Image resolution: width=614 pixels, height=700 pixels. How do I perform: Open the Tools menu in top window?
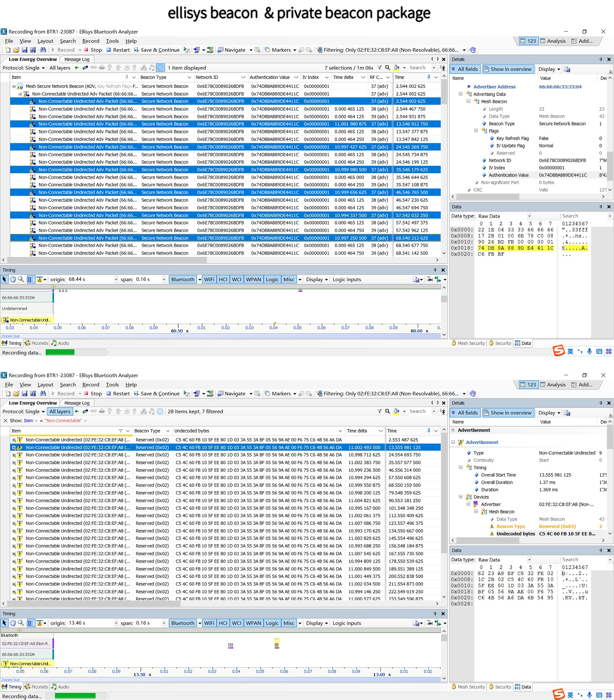point(112,41)
